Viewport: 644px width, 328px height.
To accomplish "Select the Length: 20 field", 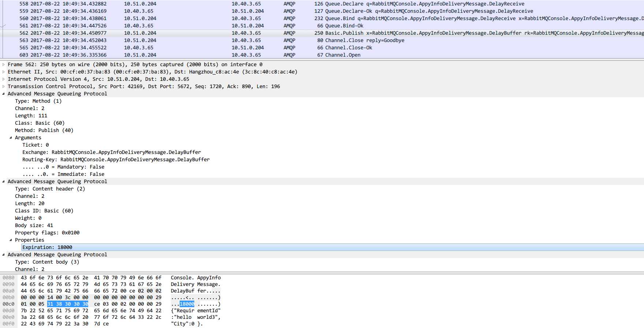I will tap(30, 203).
